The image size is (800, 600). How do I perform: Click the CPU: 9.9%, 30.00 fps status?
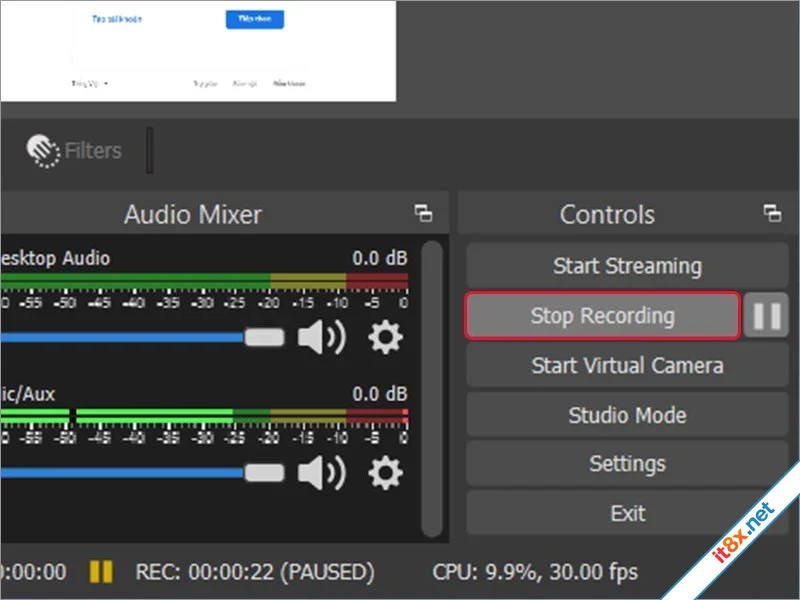click(x=535, y=572)
